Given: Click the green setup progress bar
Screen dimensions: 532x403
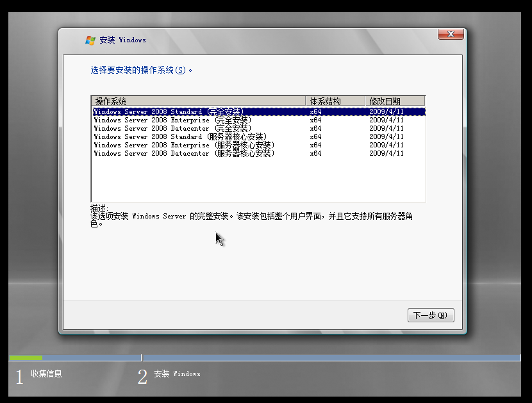Looking at the screenshot, I should coord(26,358).
